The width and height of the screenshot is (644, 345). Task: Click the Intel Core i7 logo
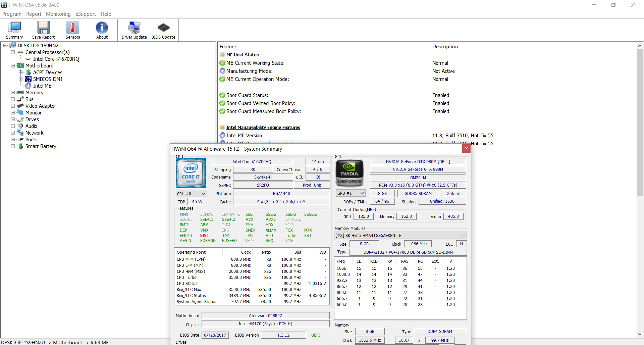click(191, 173)
